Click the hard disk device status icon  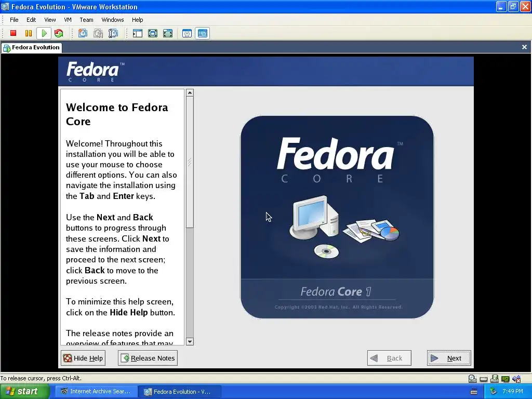coord(484,379)
